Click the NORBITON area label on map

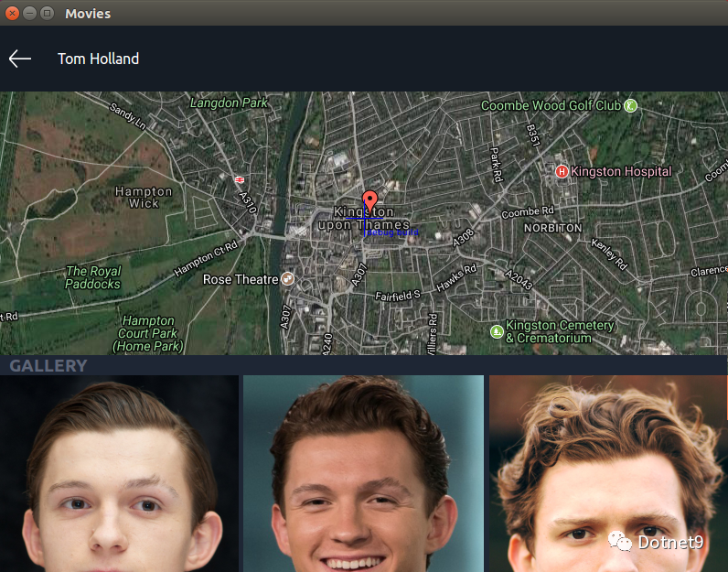click(x=553, y=228)
